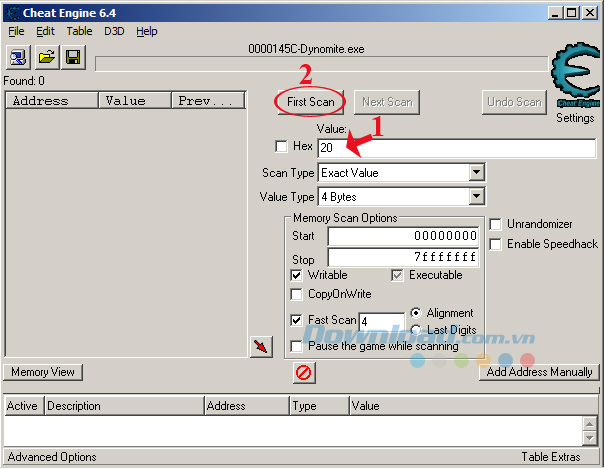Click the address table Address column header
The image size is (604, 469).
247,406
